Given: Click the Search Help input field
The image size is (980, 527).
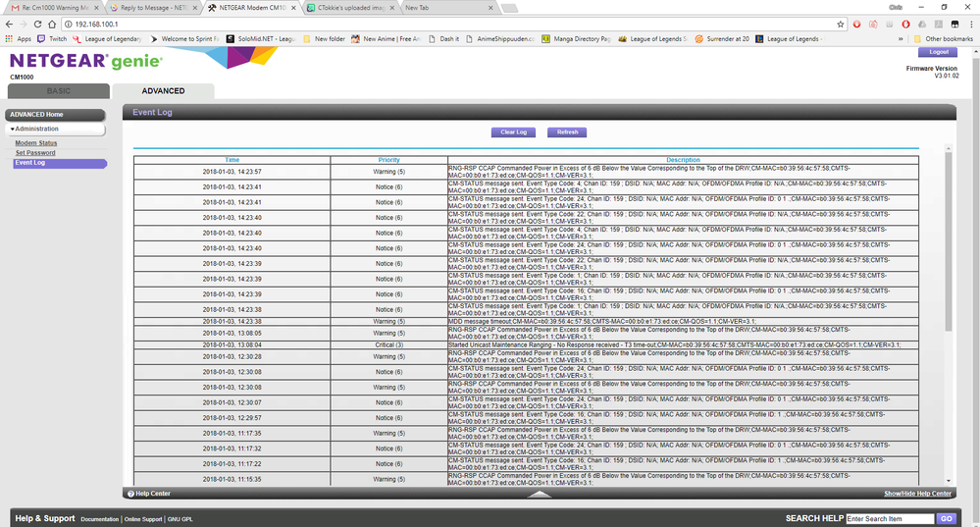Looking at the screenshot, I should click(x=889, y=518).
